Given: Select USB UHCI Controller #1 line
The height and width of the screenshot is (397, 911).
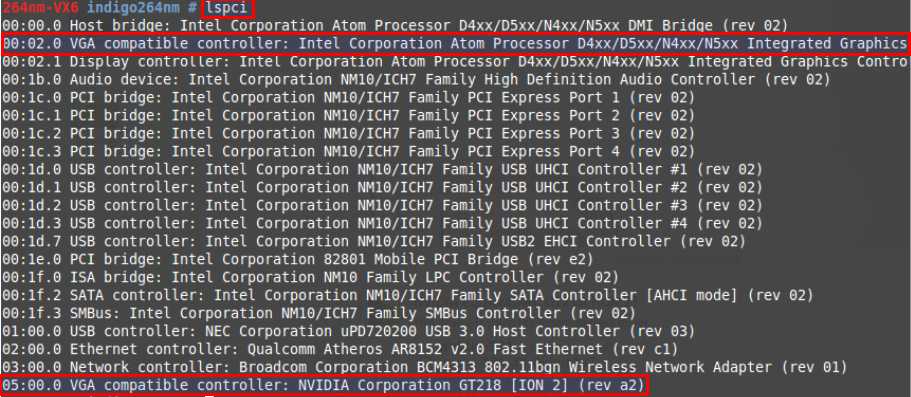Looking at the screenshot, I should 382,170.
